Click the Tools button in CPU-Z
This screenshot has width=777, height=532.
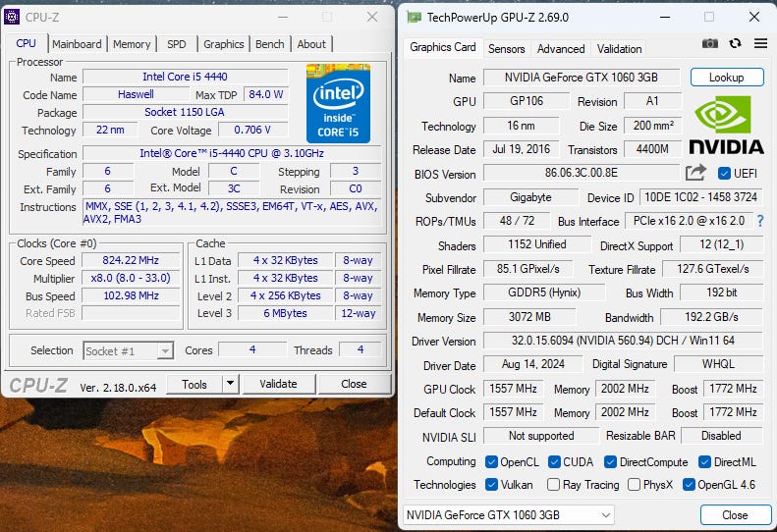[194, 384]
